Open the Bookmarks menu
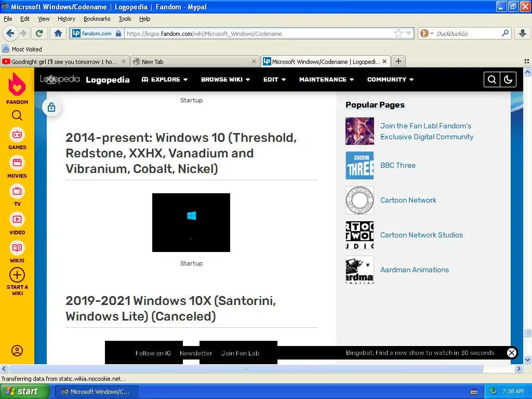 [x=97, y=19]
